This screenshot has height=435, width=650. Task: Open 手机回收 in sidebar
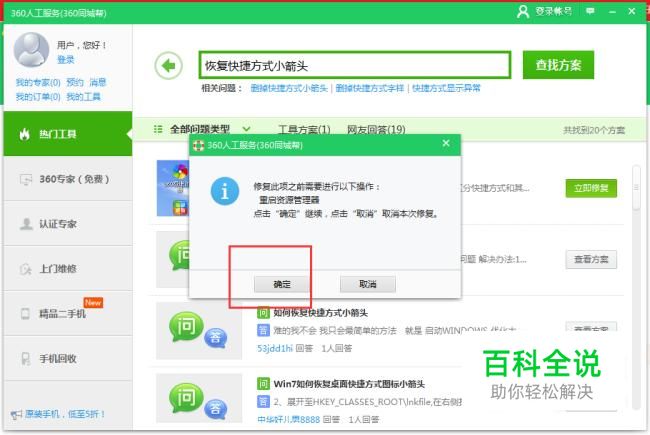tap(68, 358)
